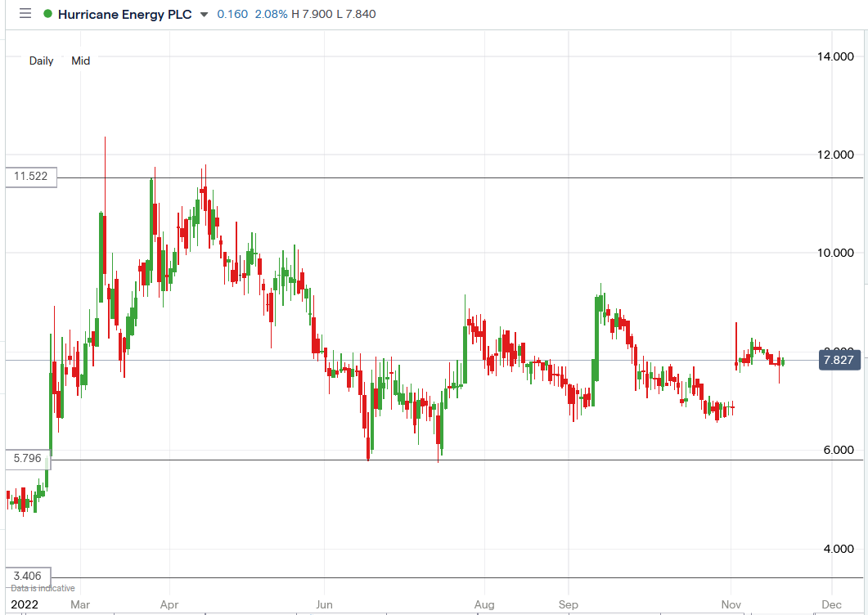The width and height of the screenshot is (868, 615).
Task: Click the Apr date axis label
Action: coord(169,604)
